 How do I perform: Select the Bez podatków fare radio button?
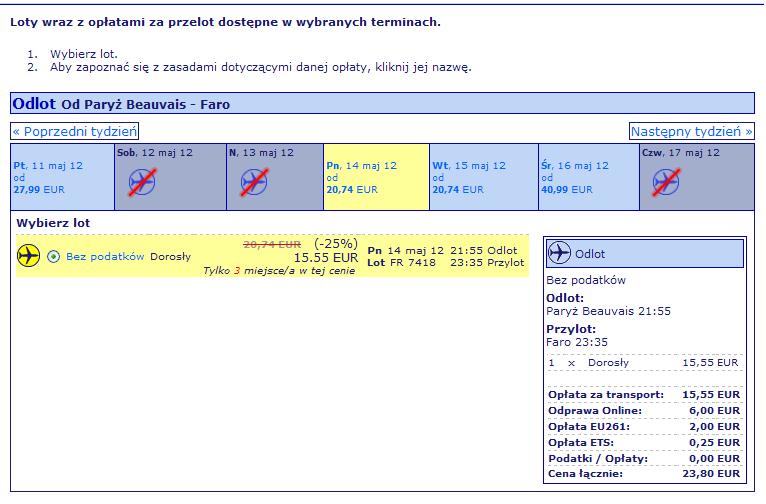point(53,256)
